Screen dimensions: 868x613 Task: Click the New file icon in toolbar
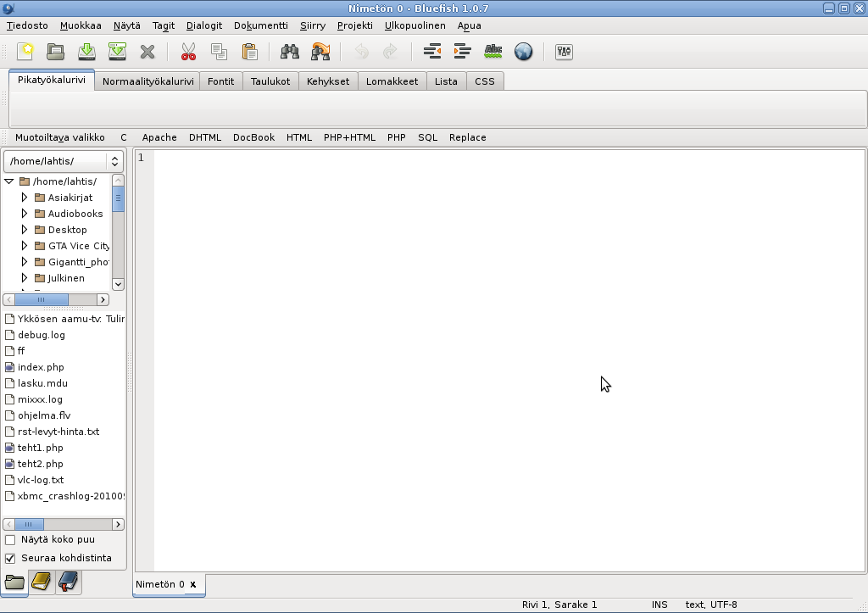click(25, 52)
